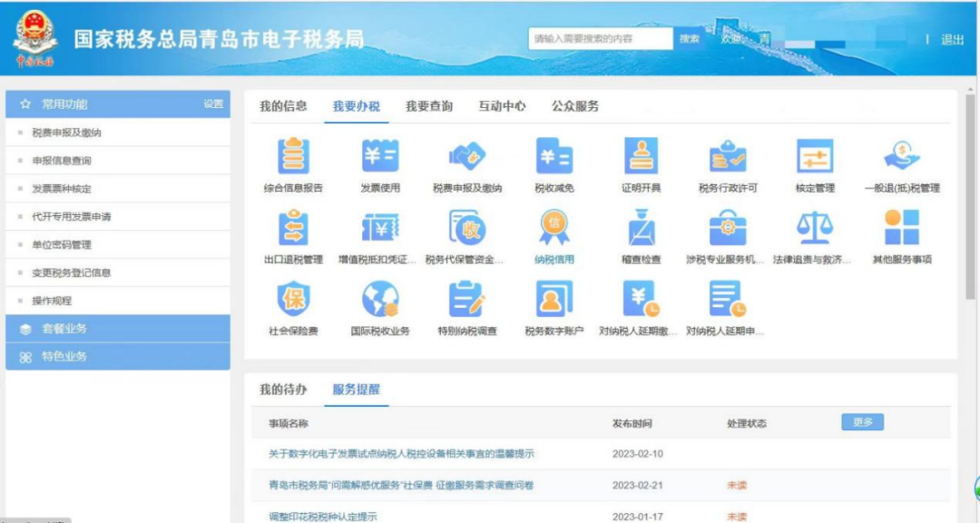Open the 税务行政许可 icon
The image size is (980, 523).
click(728, 156)
